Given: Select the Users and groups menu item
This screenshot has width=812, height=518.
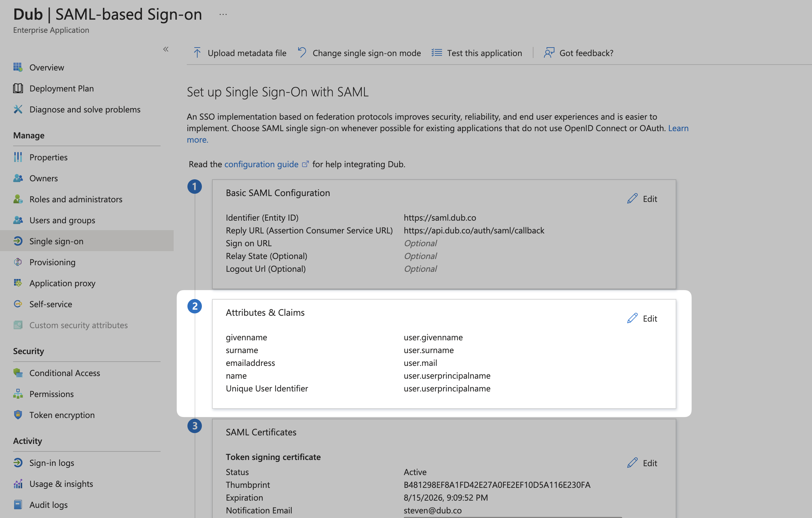Looking at the screenshot, I should (x=62, y=219).
